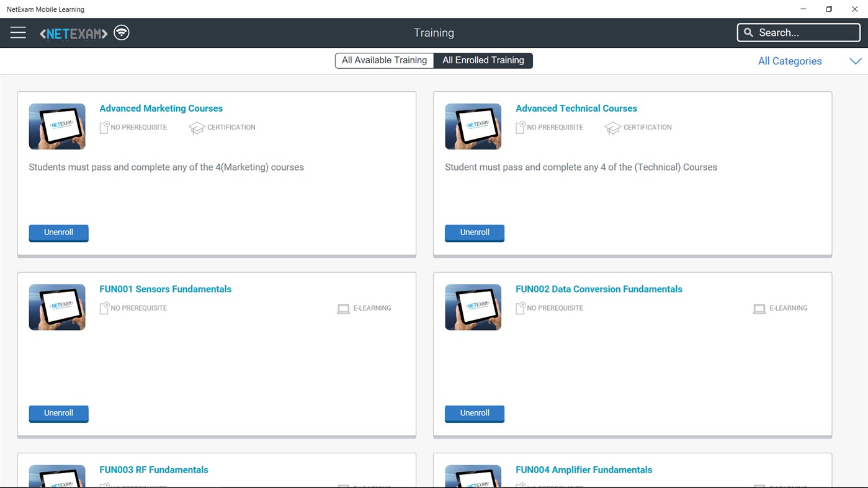Click the Certification cap icon for Advanced Technical Courses
This screenshot has width=868, height=488.
pyautogui.click(x=613, y=127)
